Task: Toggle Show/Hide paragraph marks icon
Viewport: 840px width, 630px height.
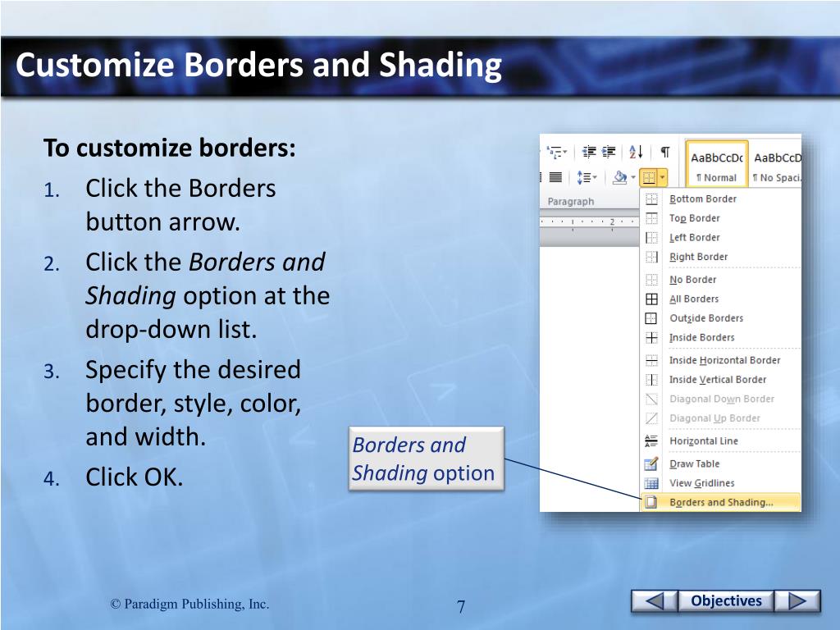Action: [664, 152]
